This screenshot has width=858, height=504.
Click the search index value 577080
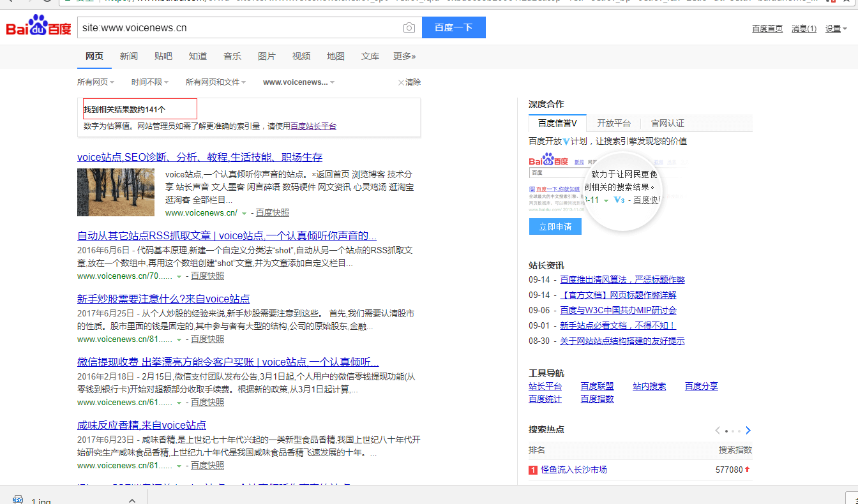coord(729,470)
